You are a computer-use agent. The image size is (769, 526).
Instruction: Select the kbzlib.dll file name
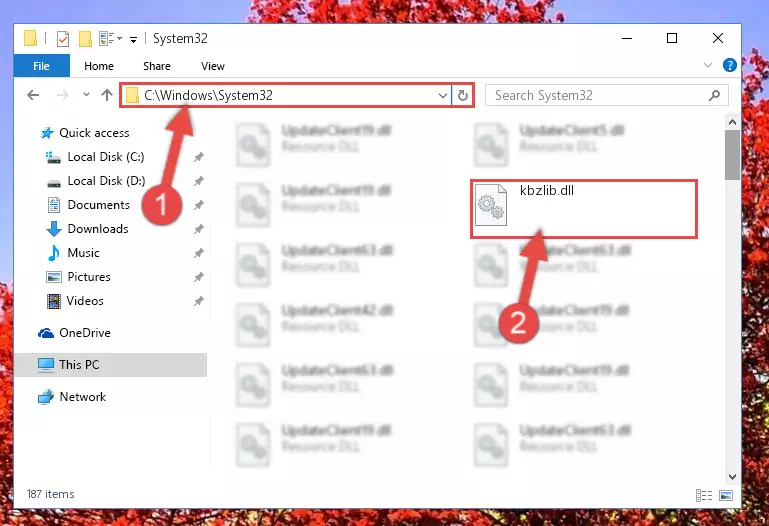tap(546, 190)
